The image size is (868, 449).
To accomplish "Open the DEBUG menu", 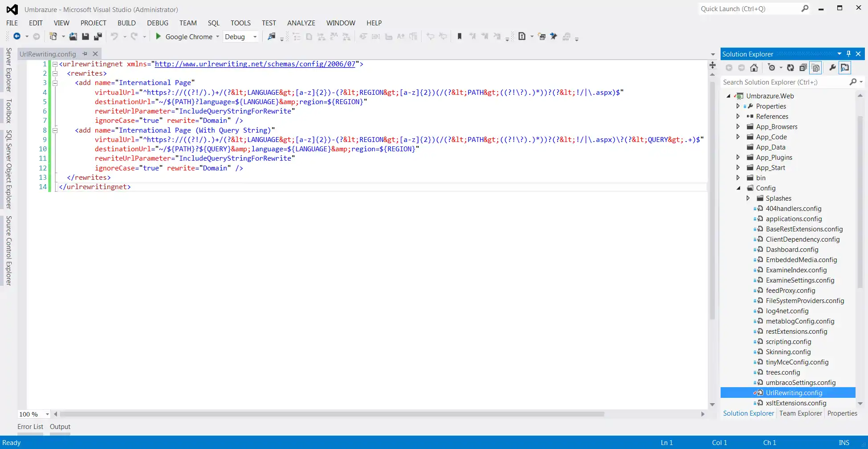I will coord(158,23).
